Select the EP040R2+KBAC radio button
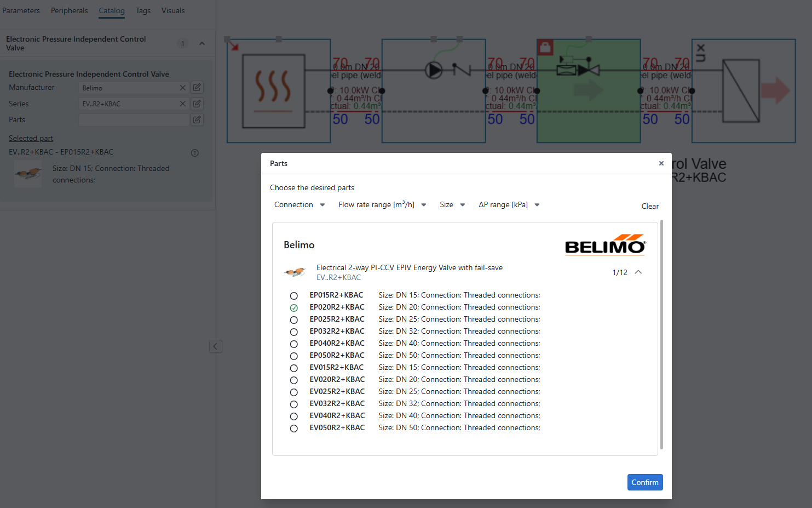The image size is (812, 508). pyautogui.click(x=294, y=344)
